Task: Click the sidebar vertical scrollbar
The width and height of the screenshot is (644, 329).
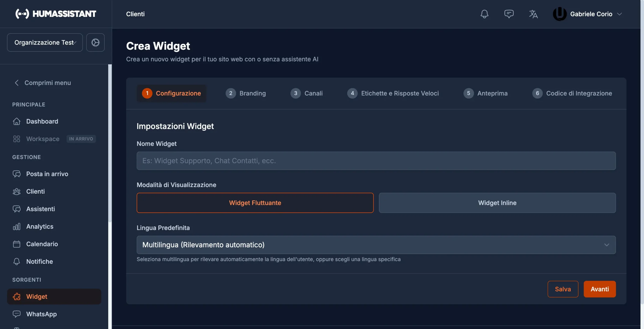Action: pyautogui.click(x=110, y=143)
